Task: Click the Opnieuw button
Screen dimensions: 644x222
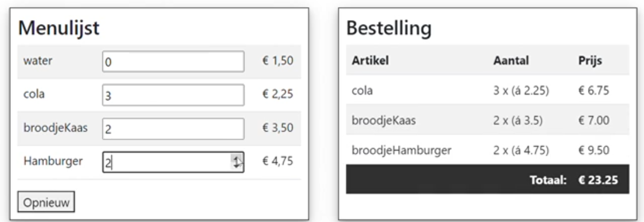Action: (46, 202)
